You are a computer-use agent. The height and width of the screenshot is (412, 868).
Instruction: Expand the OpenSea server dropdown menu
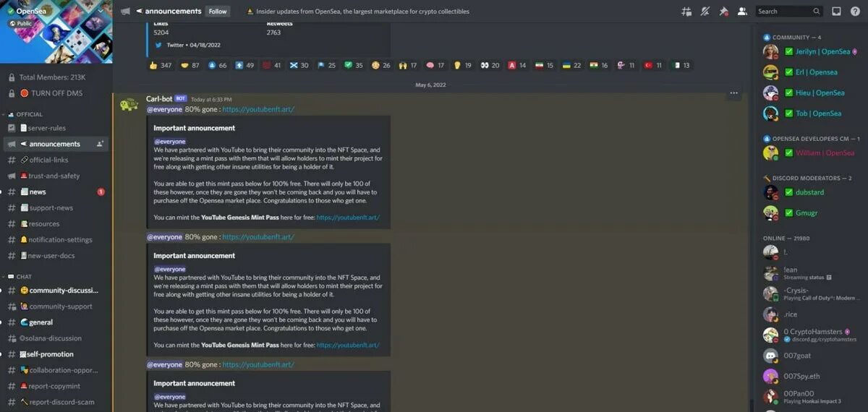tap(100, 11)
